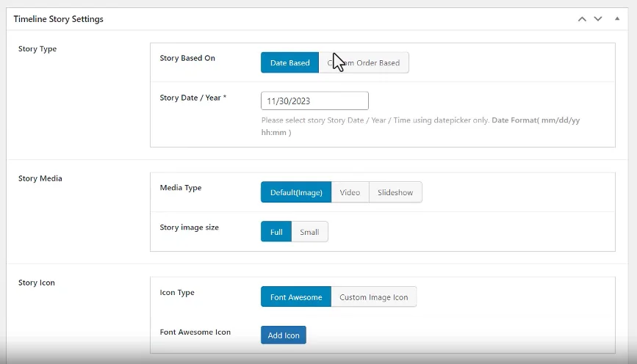Screen dimensions: 637x364
Task: Move Timeline Story Settings panel down
Action: click(598, 19)
